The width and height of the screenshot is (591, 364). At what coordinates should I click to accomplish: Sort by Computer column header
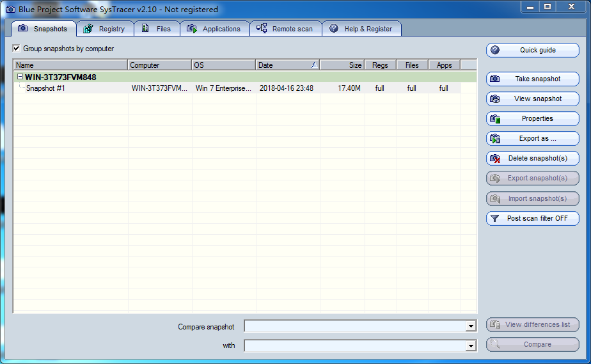pyautogui.click(x=160, y=65)
